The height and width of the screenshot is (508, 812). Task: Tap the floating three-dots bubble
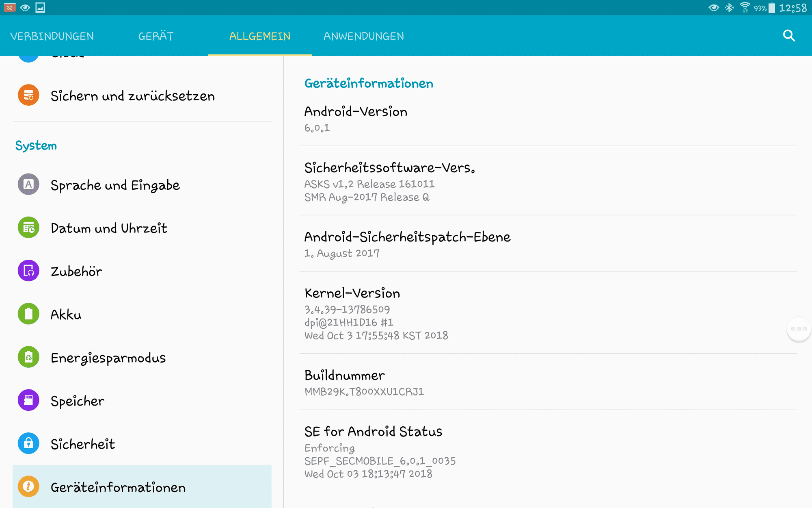click(799, 329)
